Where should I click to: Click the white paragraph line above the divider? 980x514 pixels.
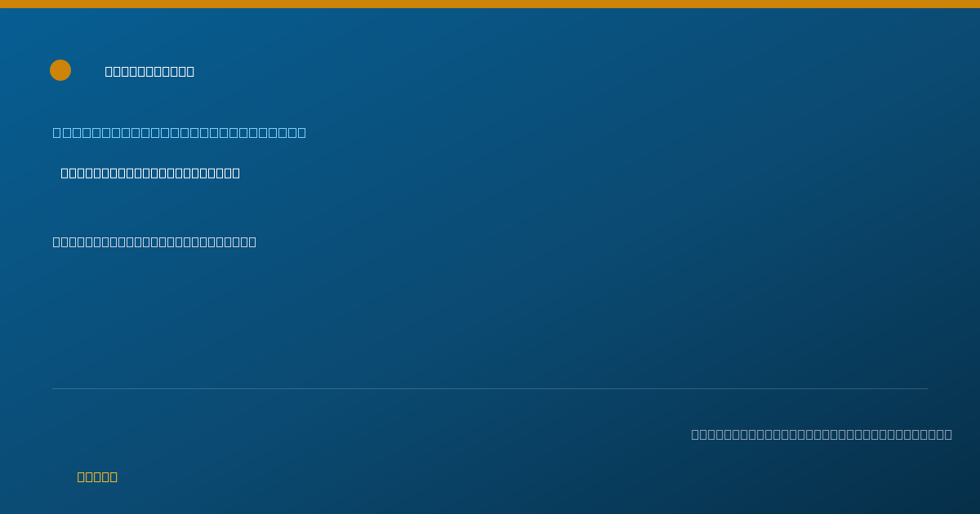[x=154, y=241]
